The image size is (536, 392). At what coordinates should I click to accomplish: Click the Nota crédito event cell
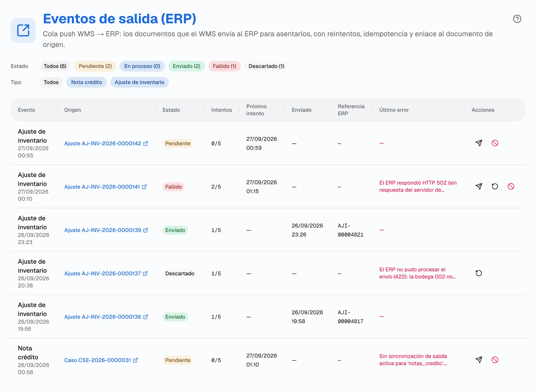point(33,360)
